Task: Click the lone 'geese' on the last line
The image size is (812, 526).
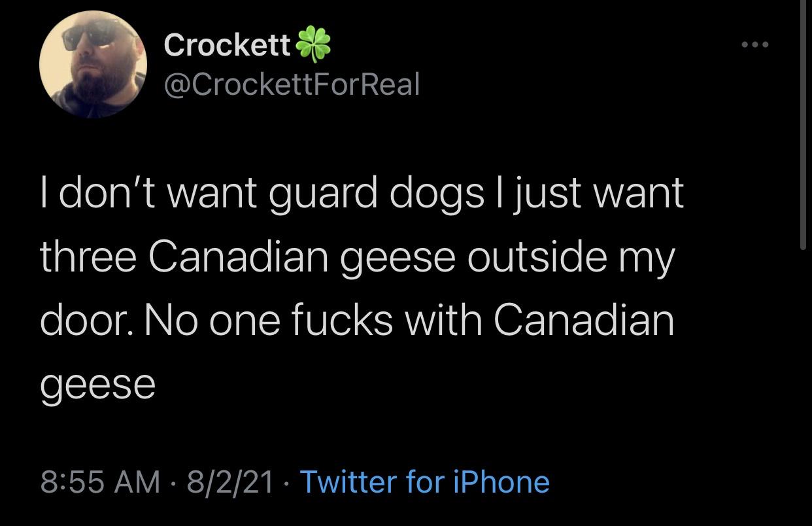Action: [x=98, y=384]
